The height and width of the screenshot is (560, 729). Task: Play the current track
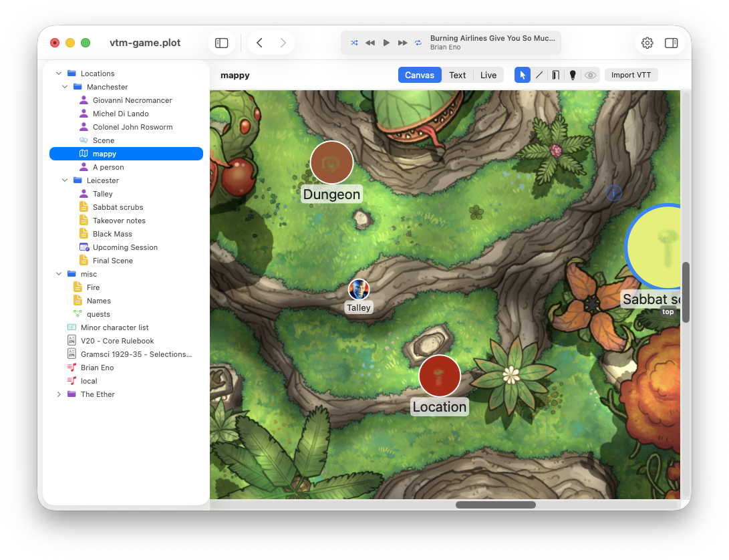386,43
